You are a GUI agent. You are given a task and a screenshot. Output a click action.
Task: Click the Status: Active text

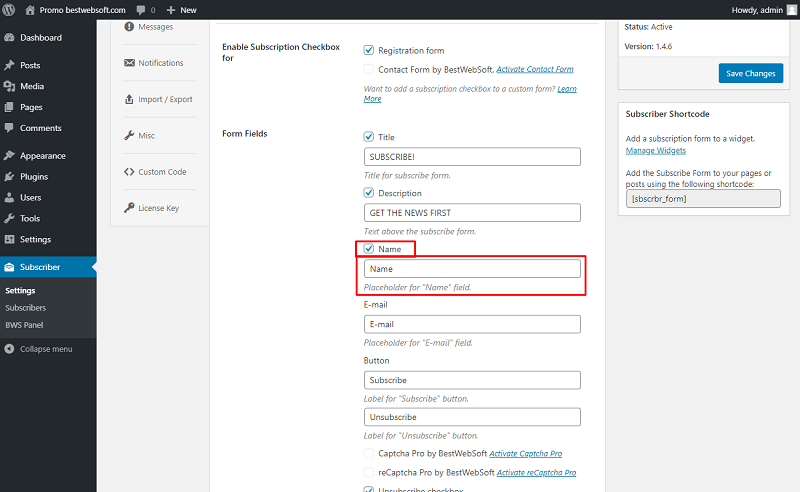[648, 27]
